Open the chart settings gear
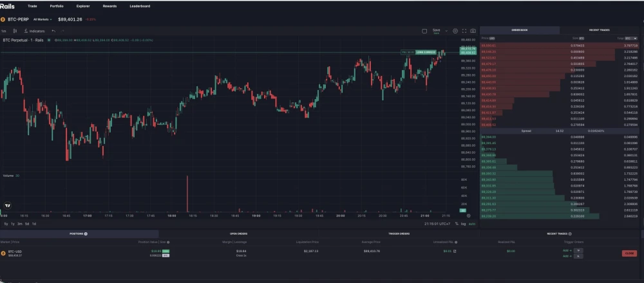 pyautogui.click(x=455, y=31)
